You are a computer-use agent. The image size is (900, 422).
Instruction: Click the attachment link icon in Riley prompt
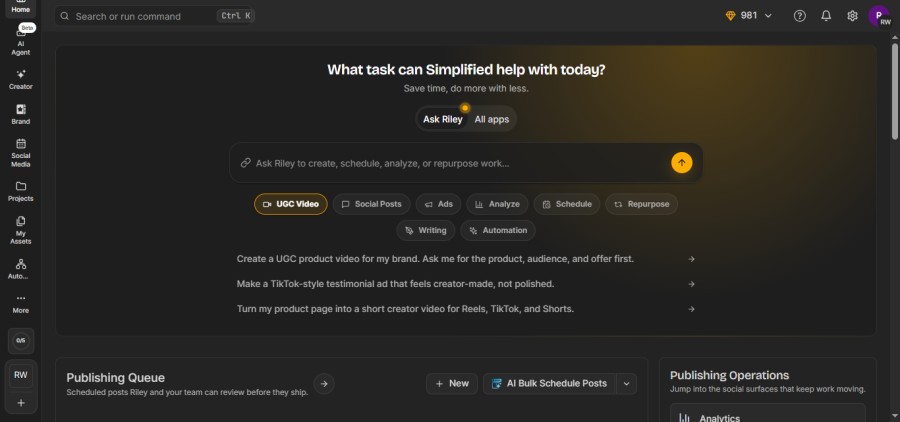click(246, 163)
